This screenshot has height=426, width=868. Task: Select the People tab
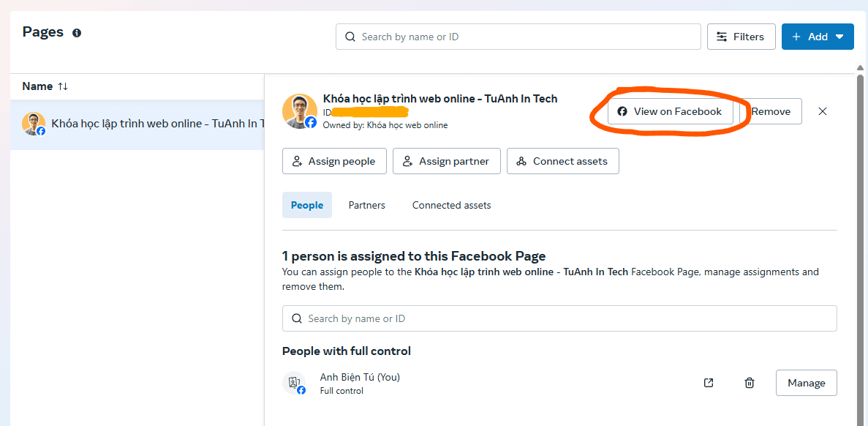[306, 205]
